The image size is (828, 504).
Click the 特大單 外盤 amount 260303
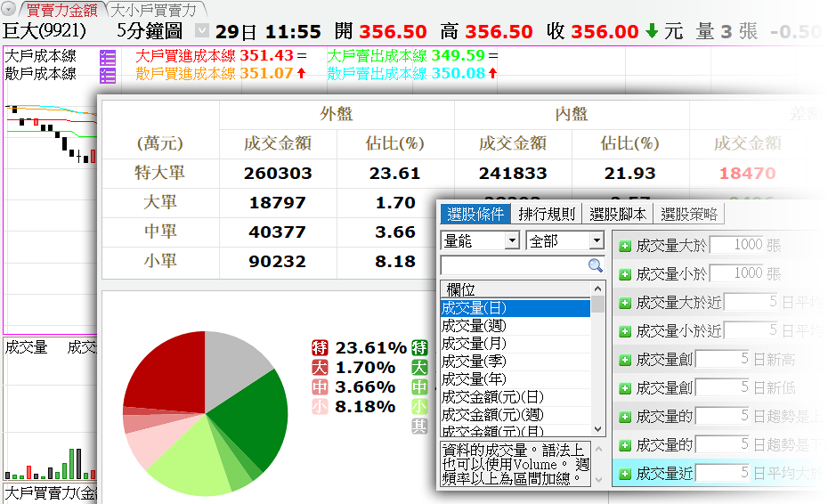coord(278,174)
